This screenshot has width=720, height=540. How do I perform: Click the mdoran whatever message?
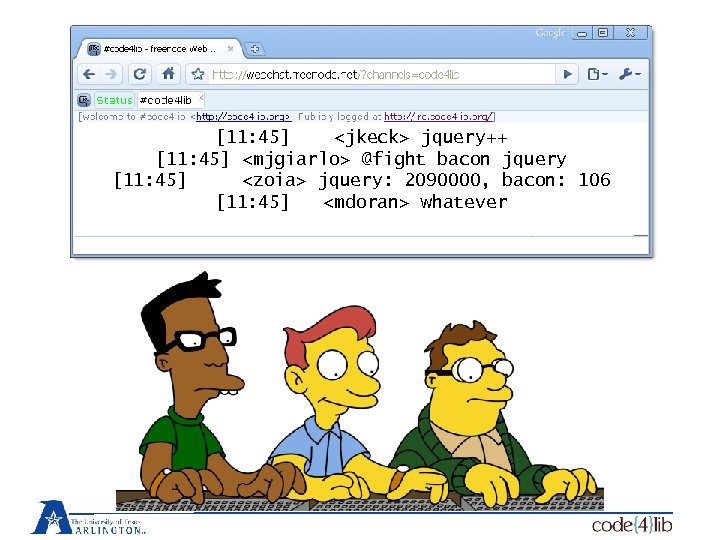pyautogui.click(x=362, y=202)
